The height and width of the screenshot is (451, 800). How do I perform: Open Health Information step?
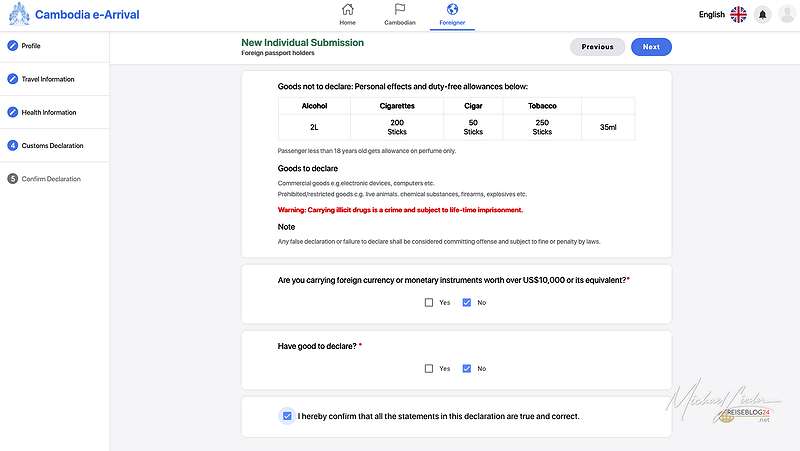[x=49, y=112]
